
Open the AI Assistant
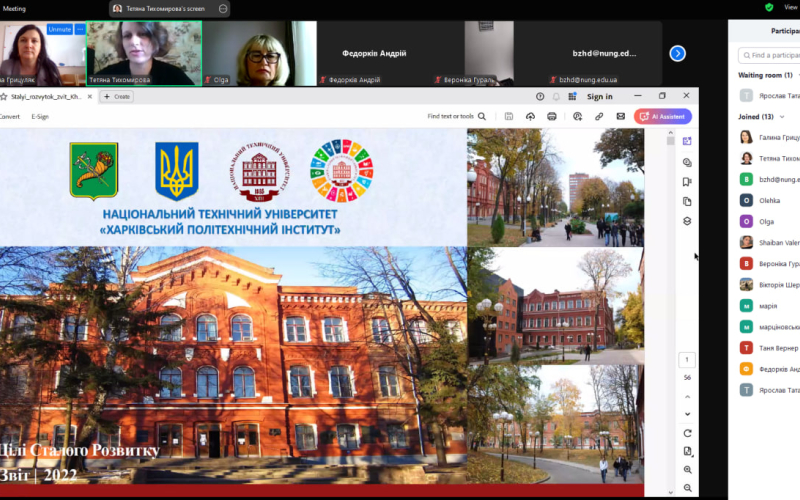(x=663, y=116)
